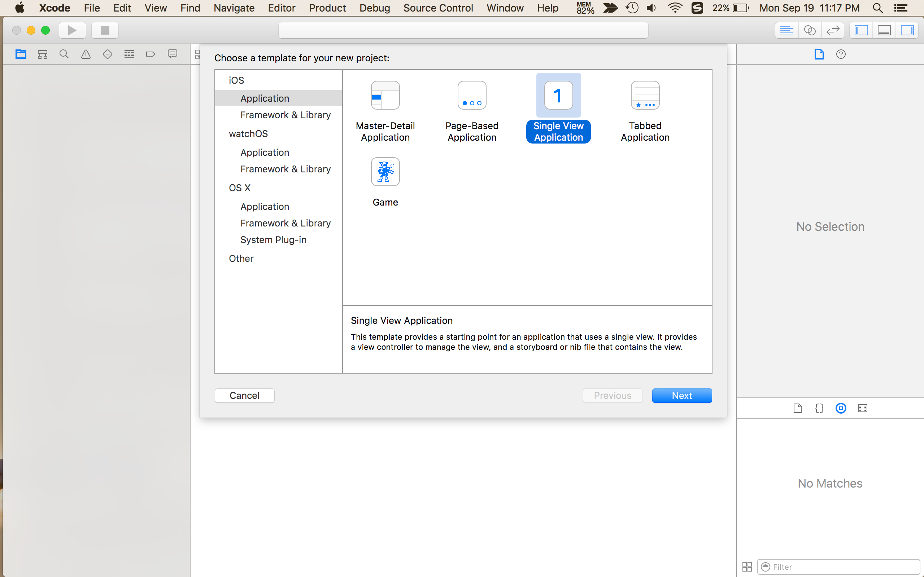Image resolution: width=924 pixels, height=577 pixels.
Task: Open the Project navigator folder icon
Action: pyautogui.click(x=21, y=54)
